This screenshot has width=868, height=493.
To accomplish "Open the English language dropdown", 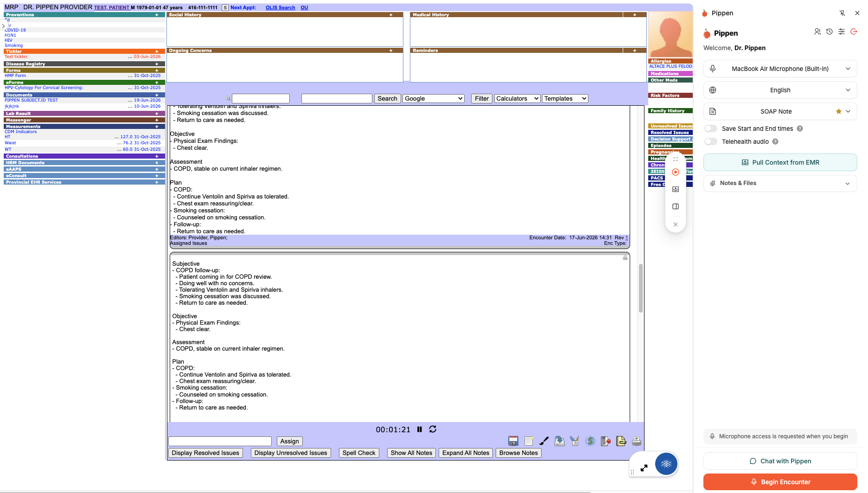I will pos(780,90).
